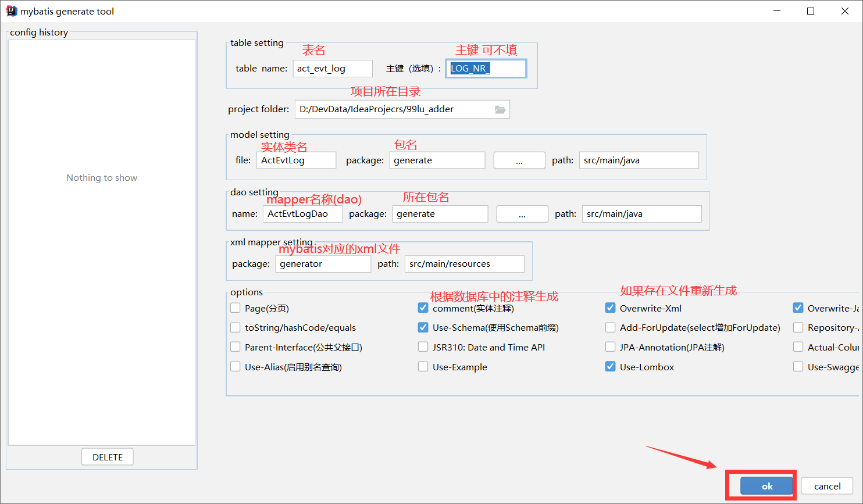
Task: Click the table name field act_evt_log
Action: coord(333,69)
